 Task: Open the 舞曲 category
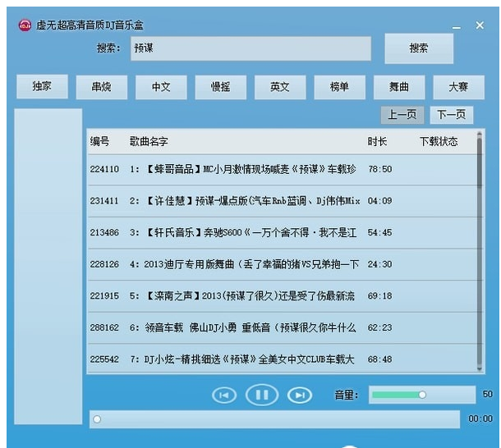tap(399, 87)
